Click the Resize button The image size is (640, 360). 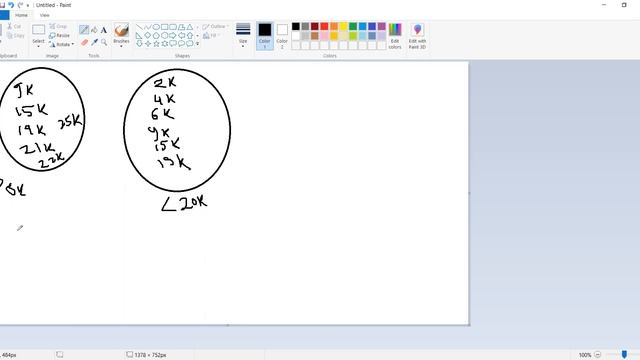coord(59,36)
